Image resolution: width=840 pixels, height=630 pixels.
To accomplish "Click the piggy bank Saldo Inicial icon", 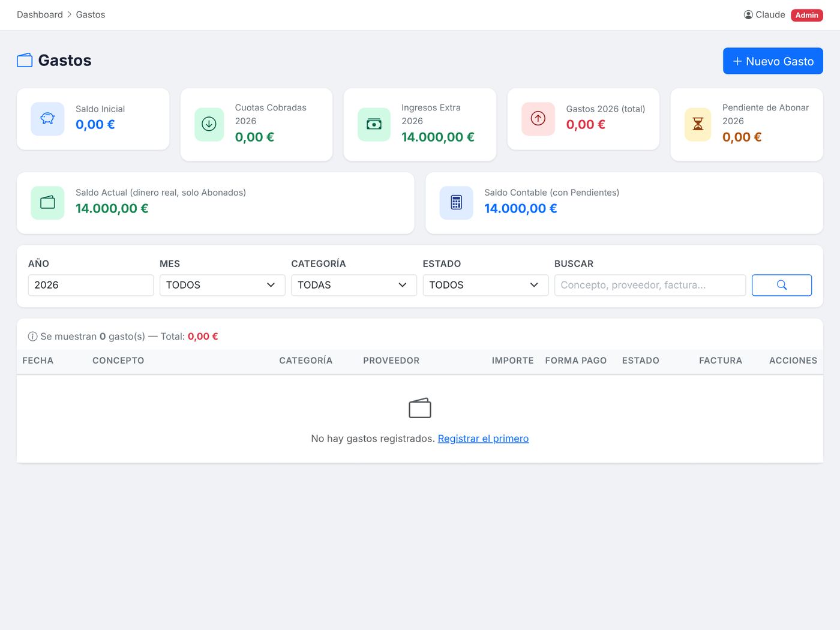I will [47, 119].
